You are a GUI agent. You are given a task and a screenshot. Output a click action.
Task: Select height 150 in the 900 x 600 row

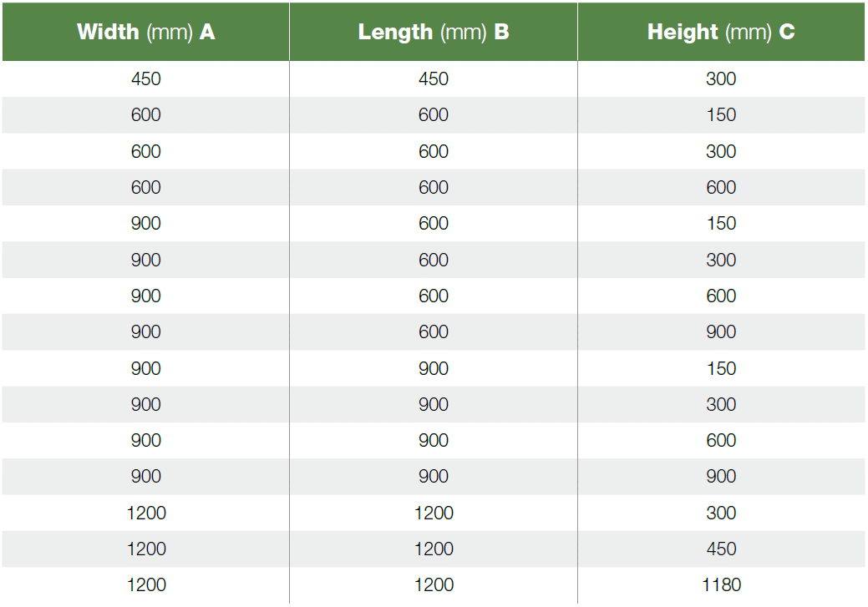721,224
